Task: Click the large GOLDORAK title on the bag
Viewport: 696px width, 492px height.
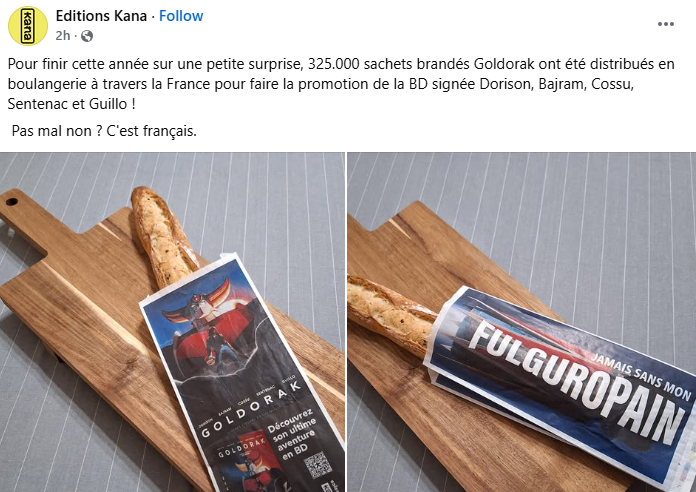Action: click(252, 408)
